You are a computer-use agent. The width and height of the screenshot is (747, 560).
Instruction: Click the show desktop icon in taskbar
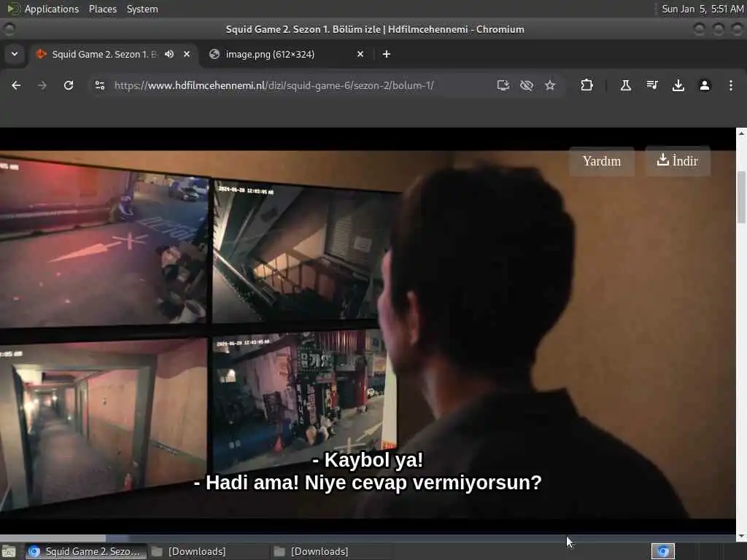point(9,551)
